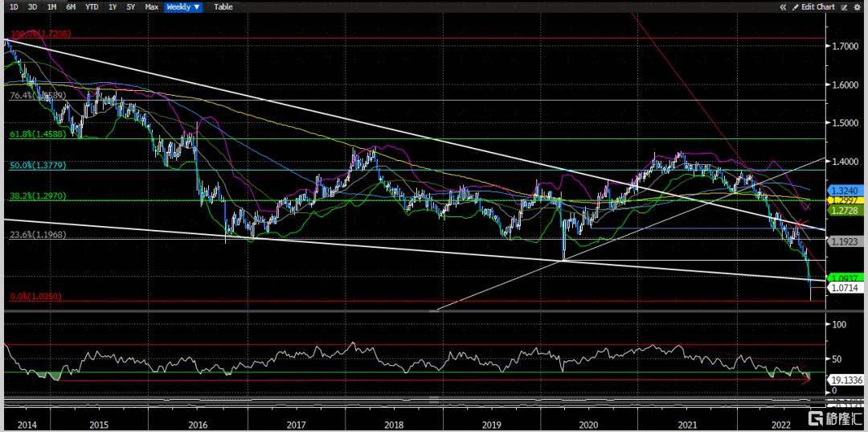This screenshot has height=432, width=868.
Task: Choose the Max time range
Action: pyautogui.click(x=151, y=6)
